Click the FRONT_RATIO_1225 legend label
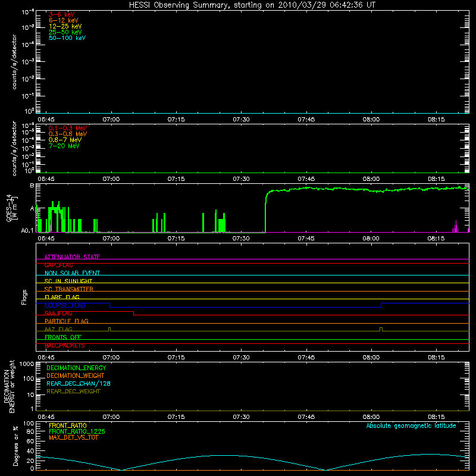The width and height of the screenshot is (476, 476). 77,431
